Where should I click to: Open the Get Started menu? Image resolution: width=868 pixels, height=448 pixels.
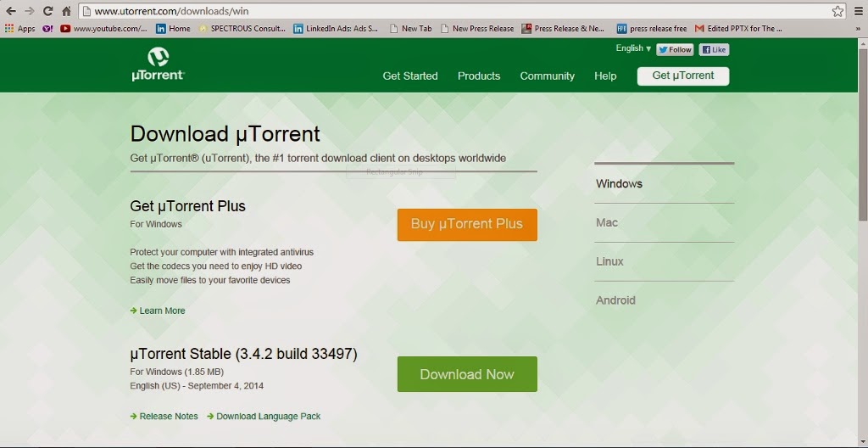point(410,76)
